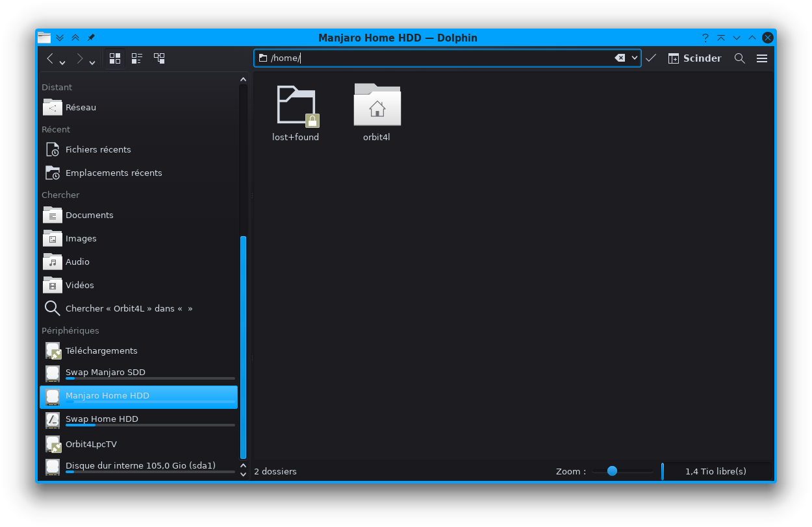Viewport: 812px width, 527px height.
Task: Adjust the Zoom slider handle
Action: click(612, 471)
